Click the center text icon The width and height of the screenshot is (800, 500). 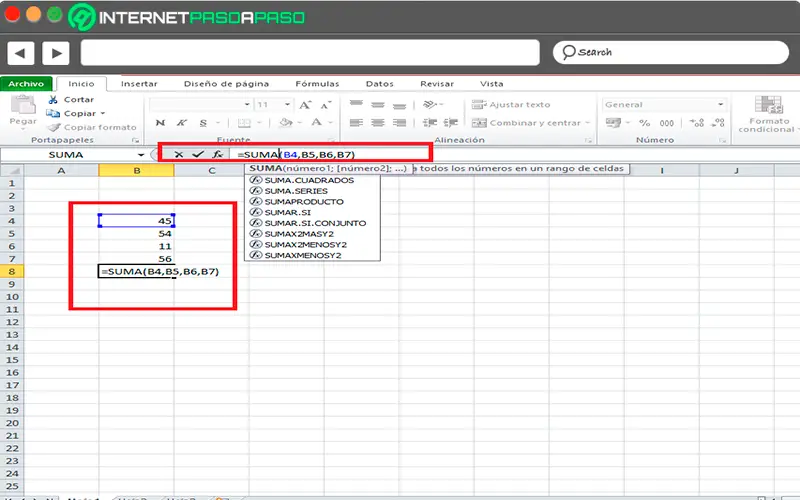click(378, 122)
